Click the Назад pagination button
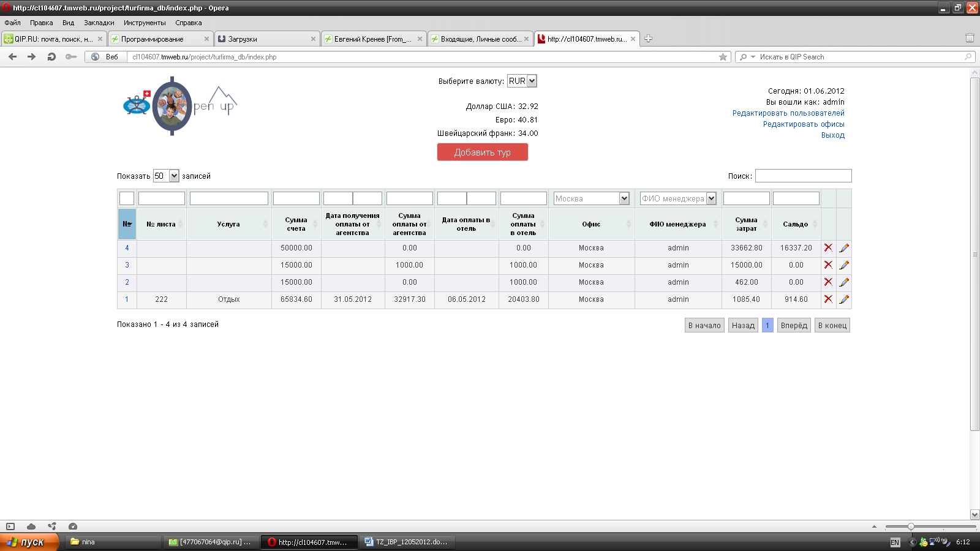This screenshot has width=980, height=551. pyautogui.click(x=743, y=326)
